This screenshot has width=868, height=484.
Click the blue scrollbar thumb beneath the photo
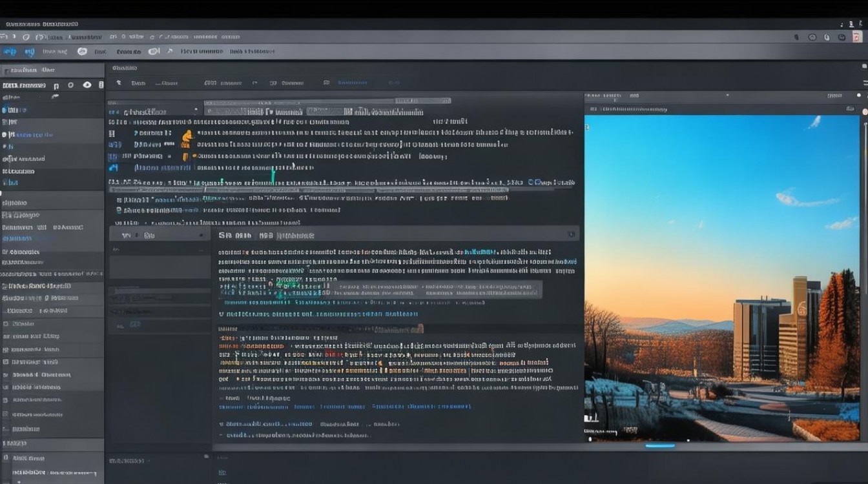click(x=660, y=445)
